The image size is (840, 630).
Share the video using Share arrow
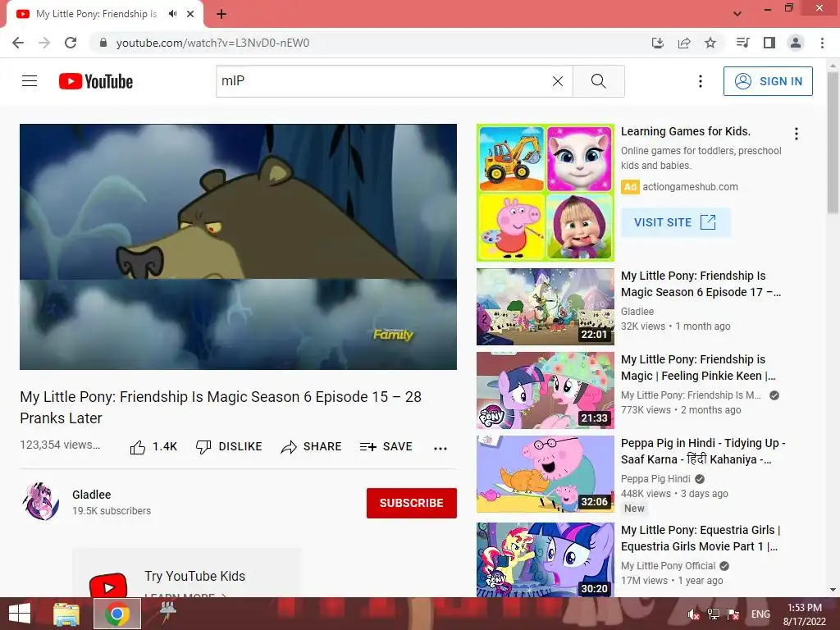tap(311, 447)
